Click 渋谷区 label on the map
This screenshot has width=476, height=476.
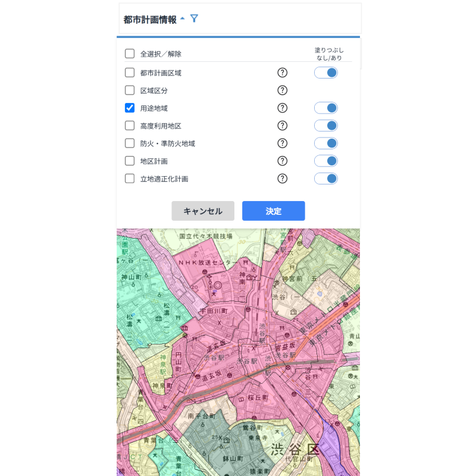(295, 449)
